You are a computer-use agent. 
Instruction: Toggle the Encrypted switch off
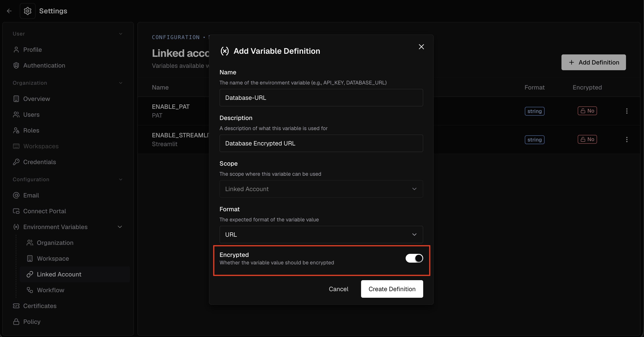tap(414, 258)
